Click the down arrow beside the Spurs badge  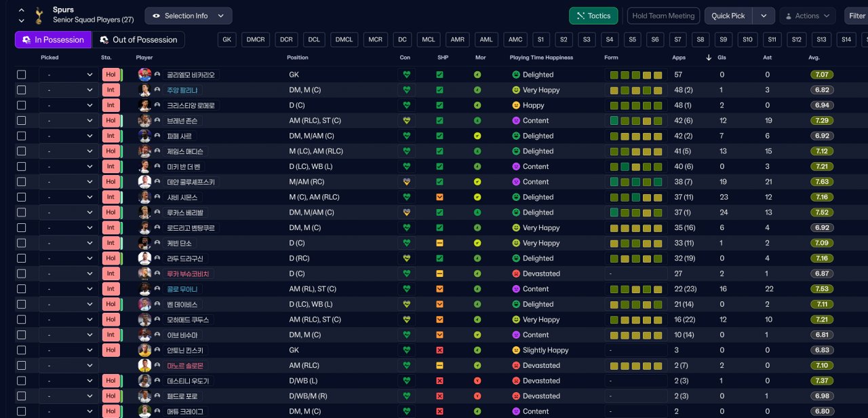click(21, 21)
